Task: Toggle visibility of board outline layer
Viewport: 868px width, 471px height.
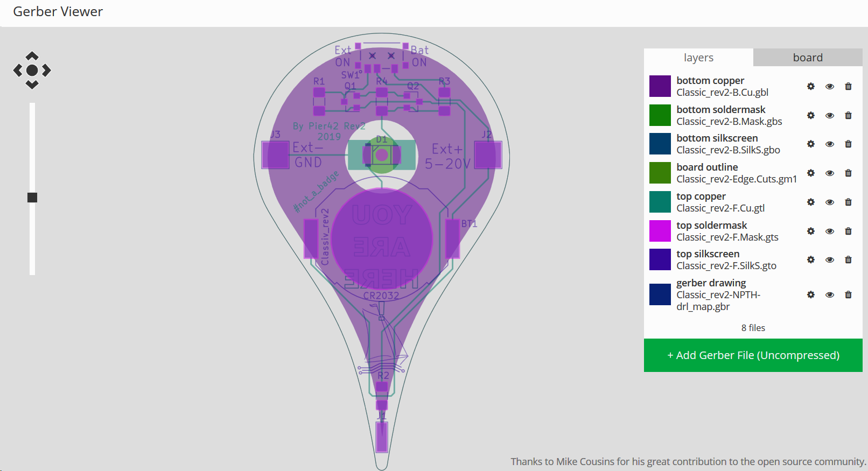Action: (830, 173)
